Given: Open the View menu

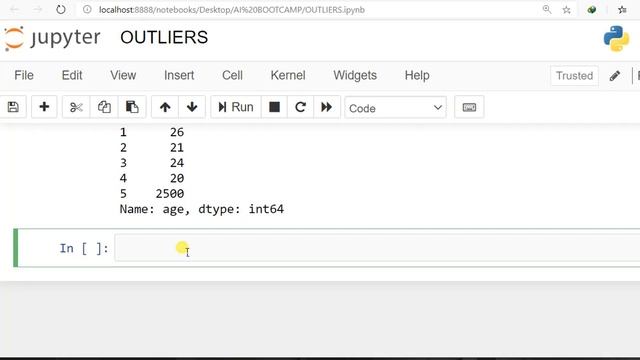Looking at the screenshot, I should 123,75.
